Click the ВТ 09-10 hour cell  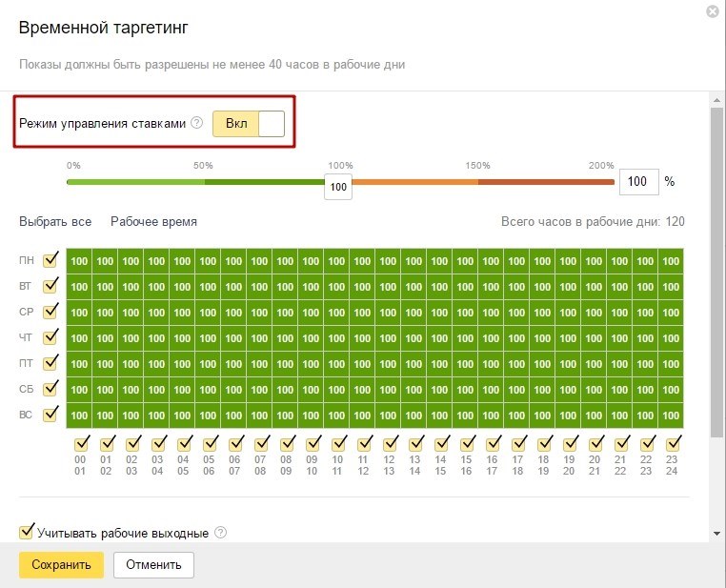click(312, 286)
